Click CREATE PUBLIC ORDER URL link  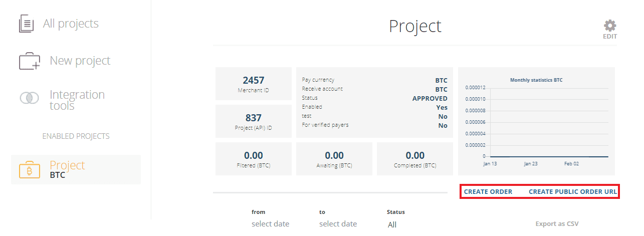573,192
